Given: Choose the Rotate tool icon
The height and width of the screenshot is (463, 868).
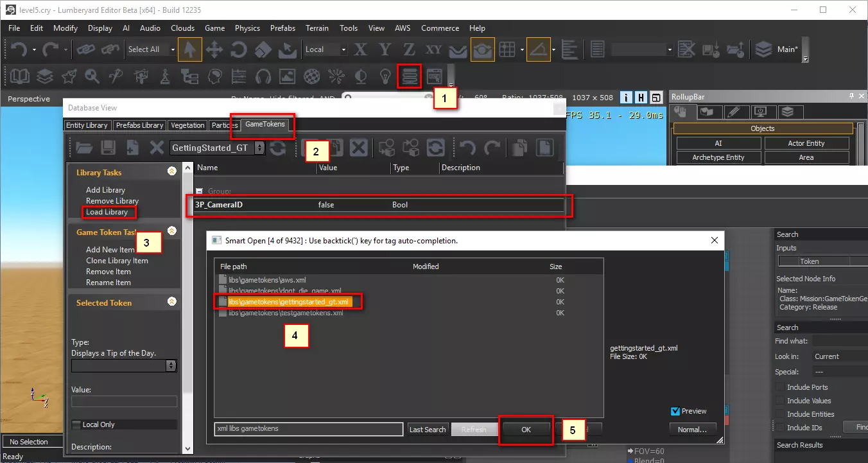Looking at the screenshot, I should coord(239,49).
